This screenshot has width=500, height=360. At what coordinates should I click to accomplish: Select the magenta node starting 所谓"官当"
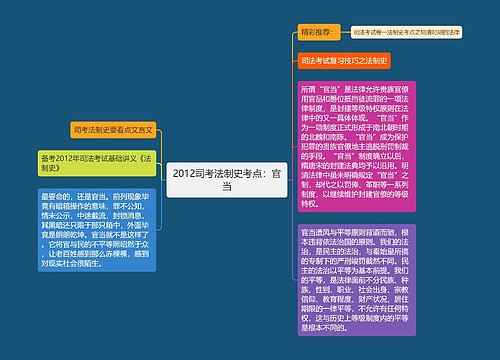(x=357, y=146)
